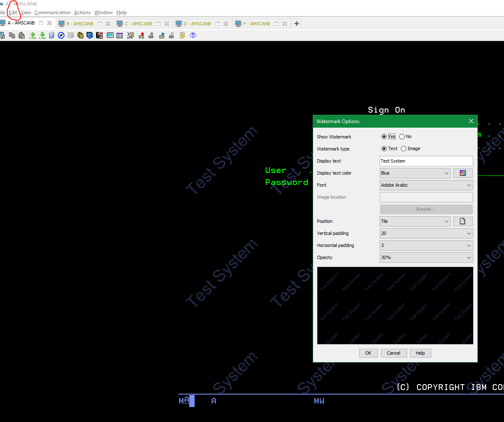Click the SQL script icon in the toolbar
The height and width of the screenshot is (422, 504).
(x=99, y=35)
